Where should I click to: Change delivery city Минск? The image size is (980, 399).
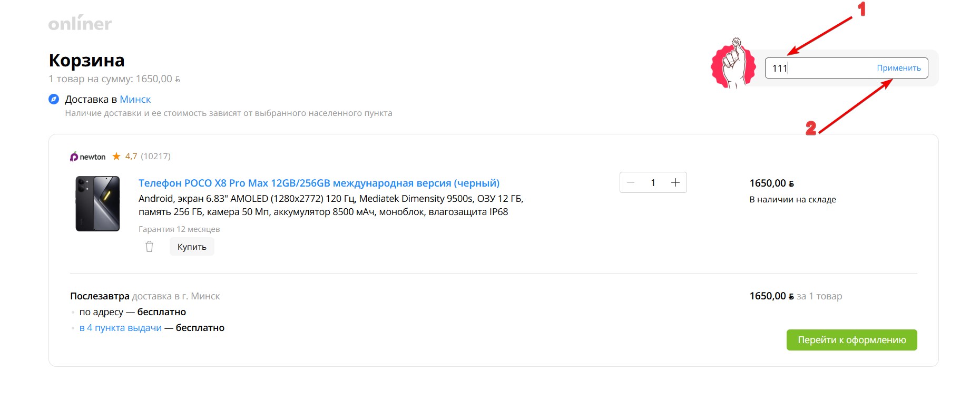[x=135, y=99]
